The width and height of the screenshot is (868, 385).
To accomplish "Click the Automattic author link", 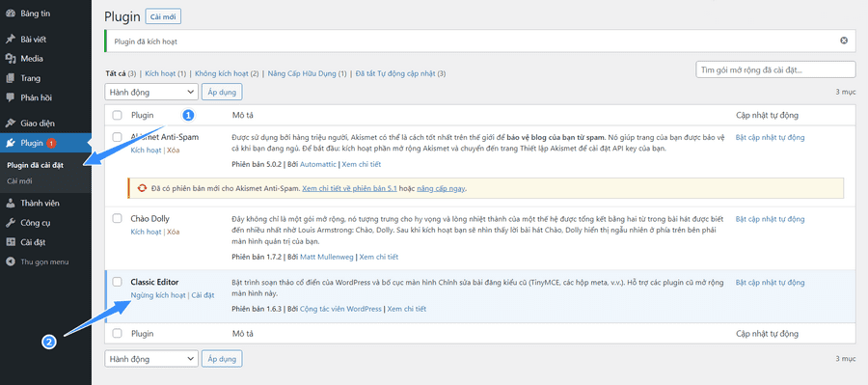I will pos(317,165).
